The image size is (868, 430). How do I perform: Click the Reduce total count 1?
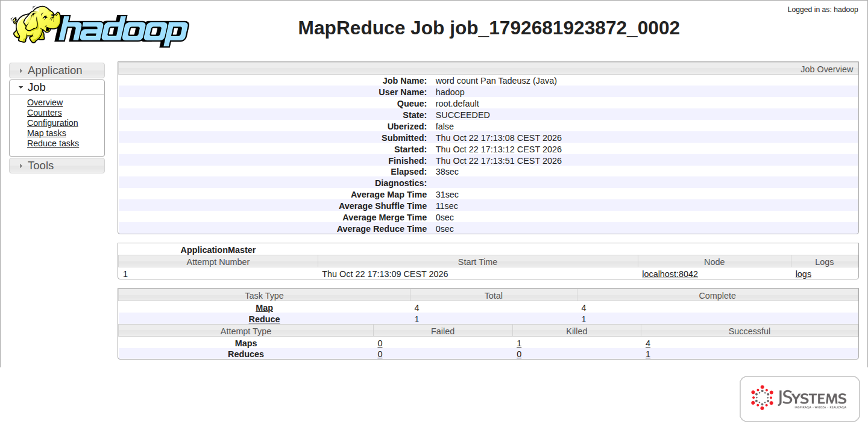pyautogui.click(x=417, y=319)
